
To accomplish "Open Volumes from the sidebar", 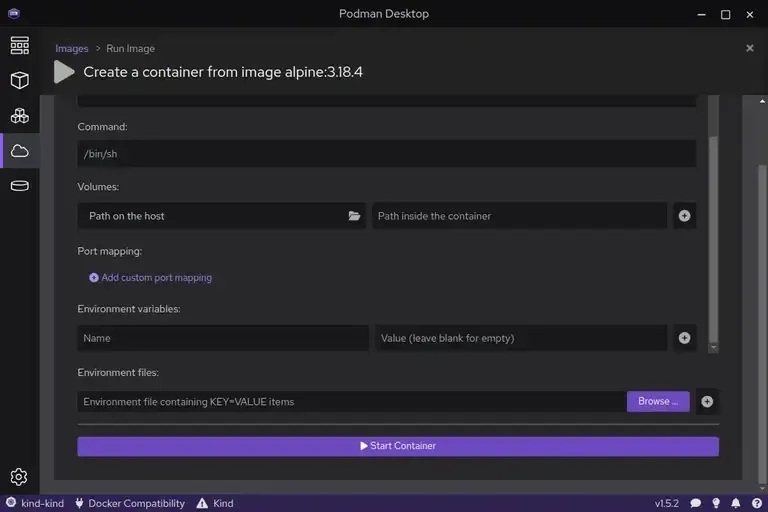I will [x=19, y=185].
